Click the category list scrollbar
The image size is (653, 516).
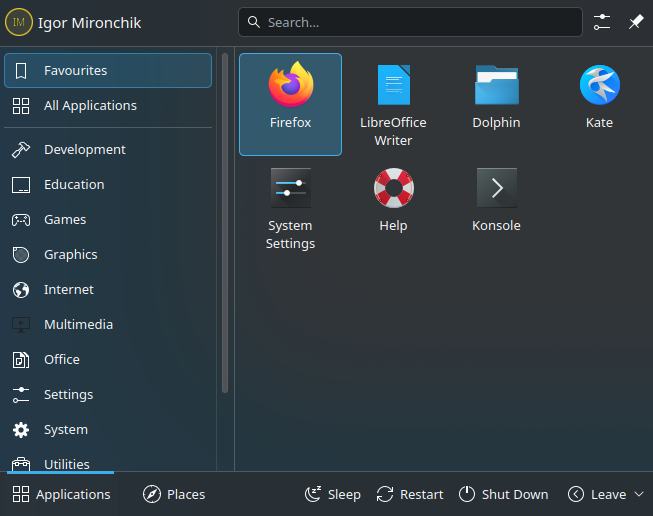coord(225,223)
